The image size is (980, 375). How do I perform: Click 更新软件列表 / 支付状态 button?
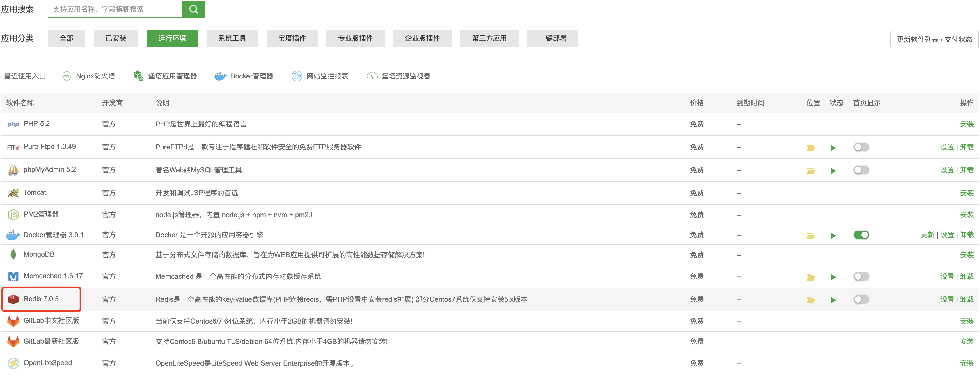click(x=934, y=39)
